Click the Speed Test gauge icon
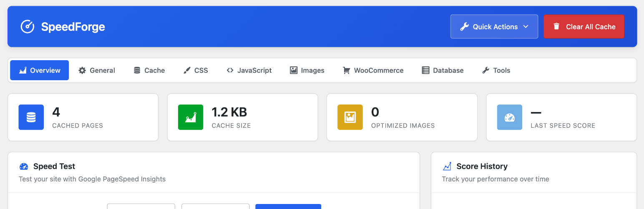The height and width of the screenshot is (209, 644). pos(24,166)
